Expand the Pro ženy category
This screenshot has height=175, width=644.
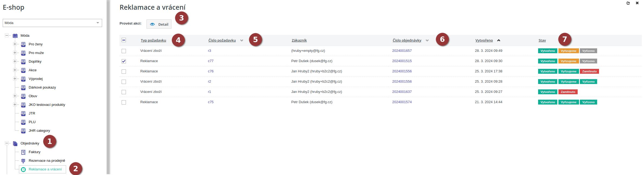coord(15,44)
